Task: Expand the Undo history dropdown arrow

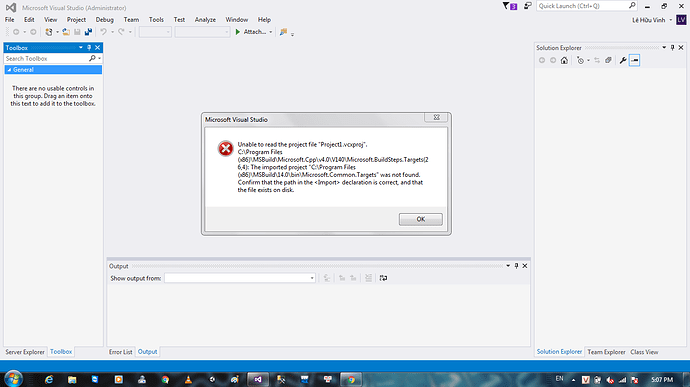Action: pyautogui.click(x=112, y=32)
